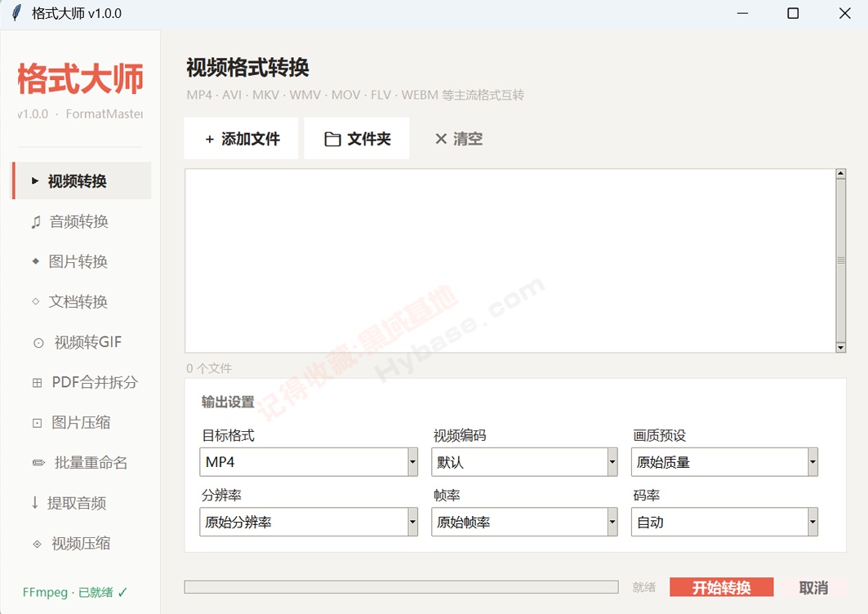868x614 pixels.
Task: Click the solid diamond icon beside 图片转换
Action: click(36, 261)
